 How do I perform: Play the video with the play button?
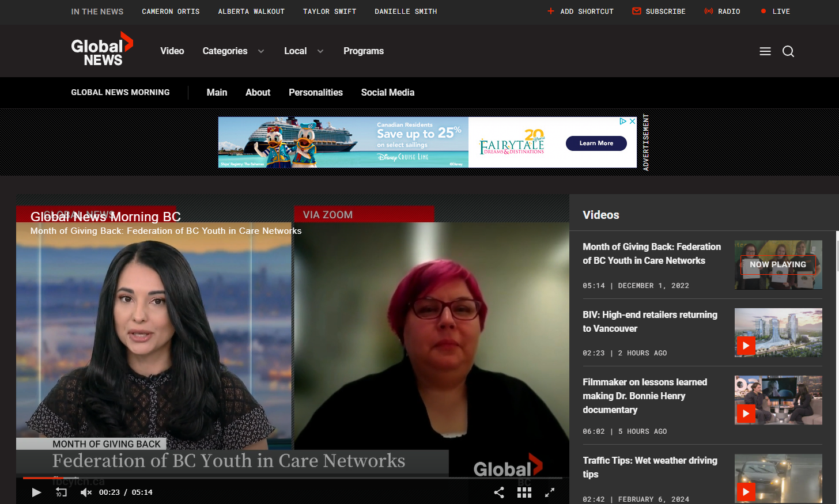36,492
